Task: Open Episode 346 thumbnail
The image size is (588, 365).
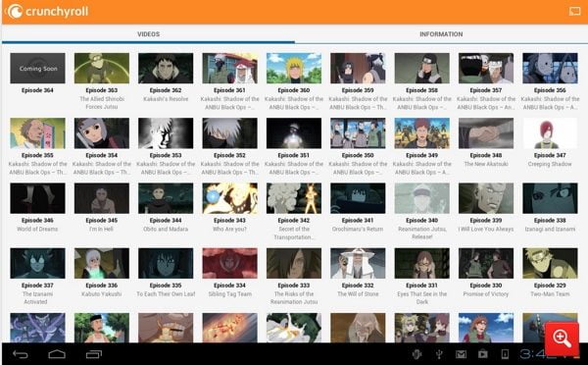Action: coord(37,198)
